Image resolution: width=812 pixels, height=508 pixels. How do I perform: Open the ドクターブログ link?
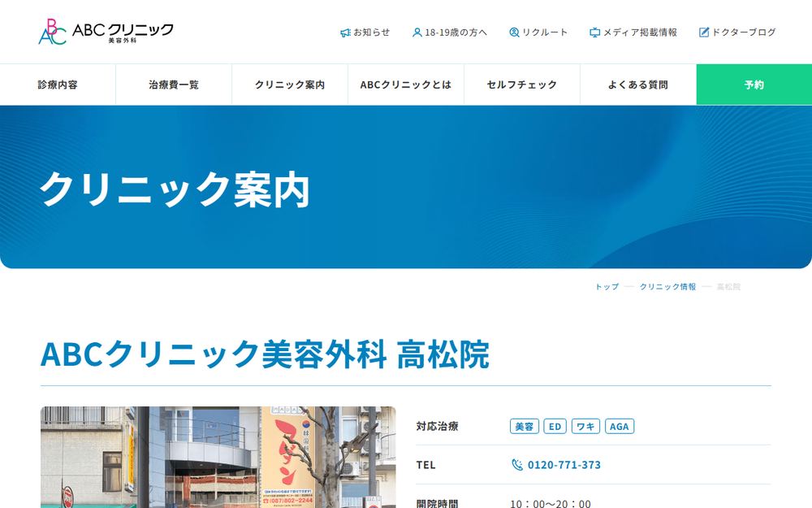737,33
